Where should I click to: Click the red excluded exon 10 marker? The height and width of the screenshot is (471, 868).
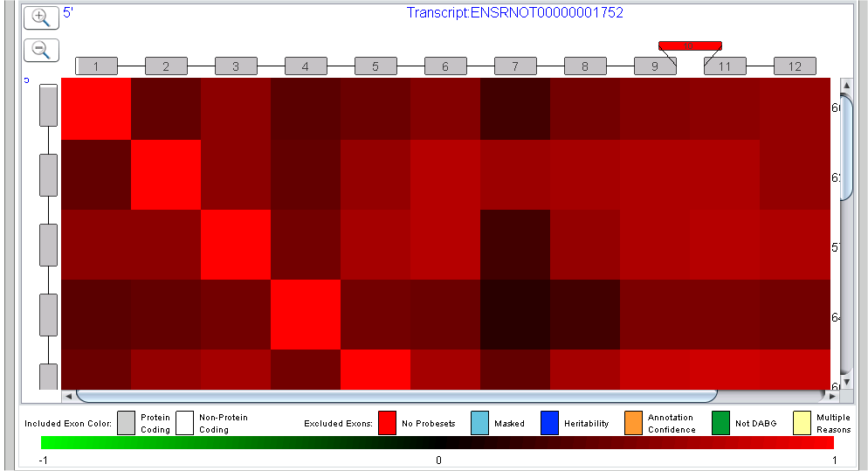[x=691, y=45]
